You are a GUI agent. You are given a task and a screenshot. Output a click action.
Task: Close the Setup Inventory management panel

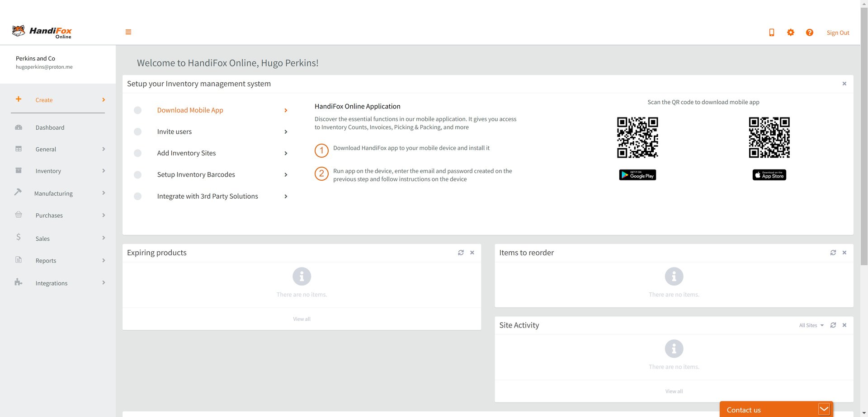click(844, 84)
